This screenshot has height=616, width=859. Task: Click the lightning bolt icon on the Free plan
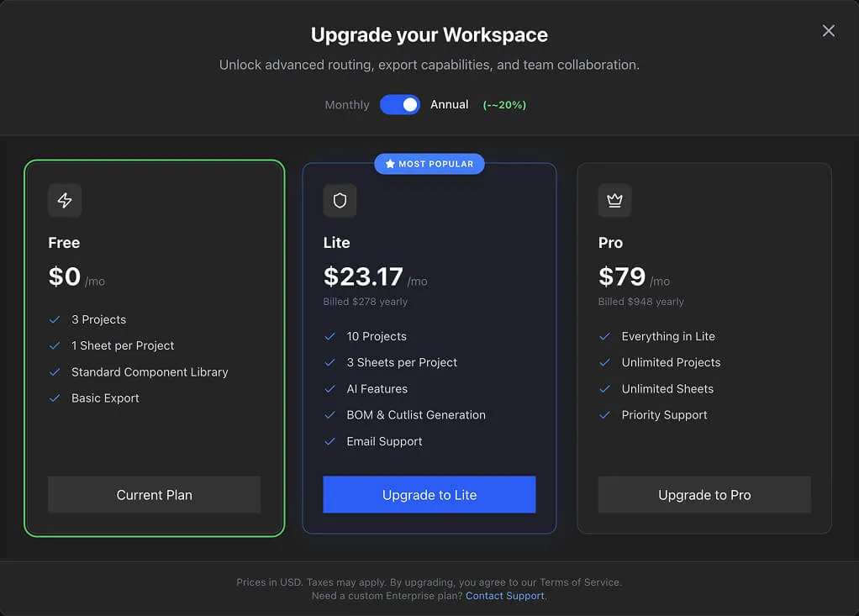tap(65, 200)
